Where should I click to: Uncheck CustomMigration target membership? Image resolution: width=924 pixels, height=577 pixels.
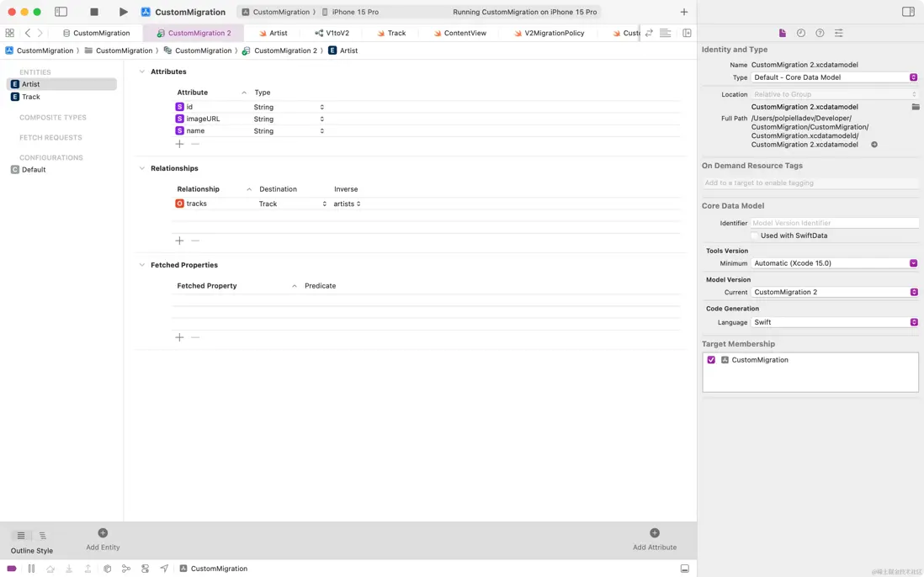tap(711, 360)
